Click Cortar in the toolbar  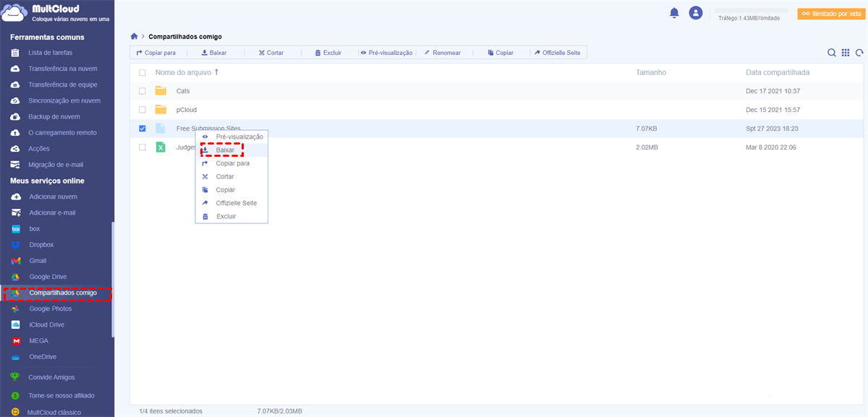click(x=271, y=53)
